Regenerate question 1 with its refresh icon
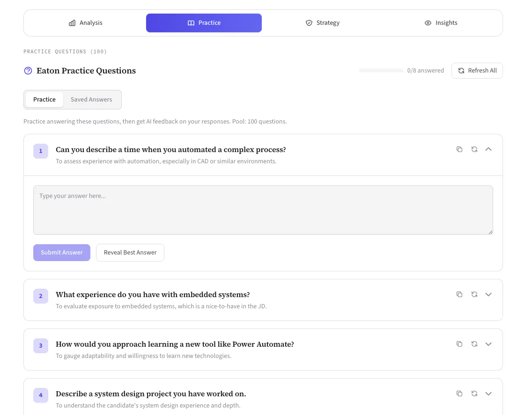Image resolution: width=532 pixels, height=415 pixels. click(474, 149)
